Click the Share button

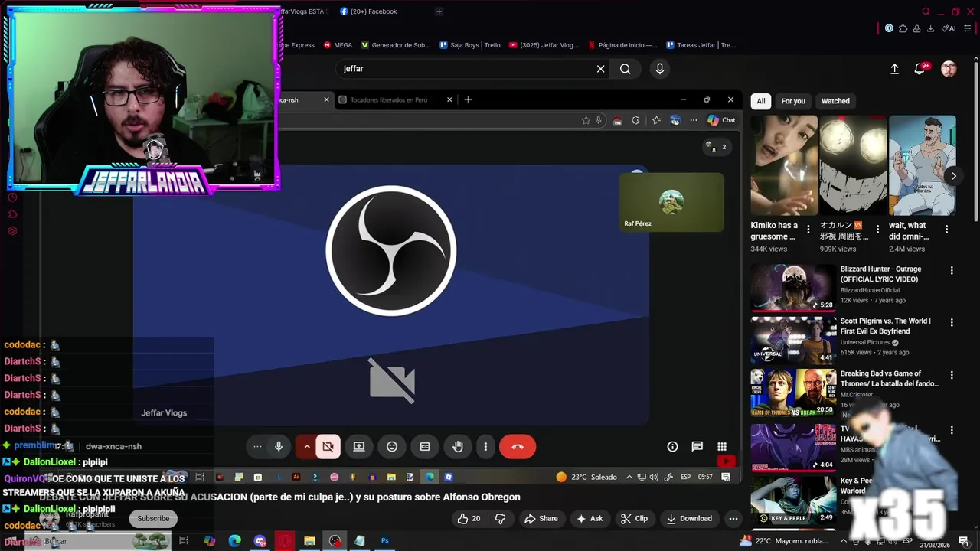coord(541,518)
